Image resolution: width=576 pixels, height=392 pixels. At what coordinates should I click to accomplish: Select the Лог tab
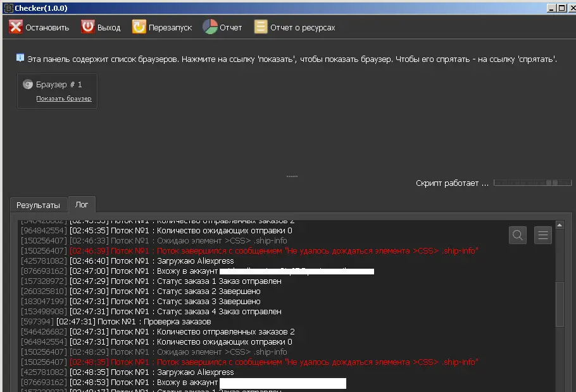tap(82, 204)
